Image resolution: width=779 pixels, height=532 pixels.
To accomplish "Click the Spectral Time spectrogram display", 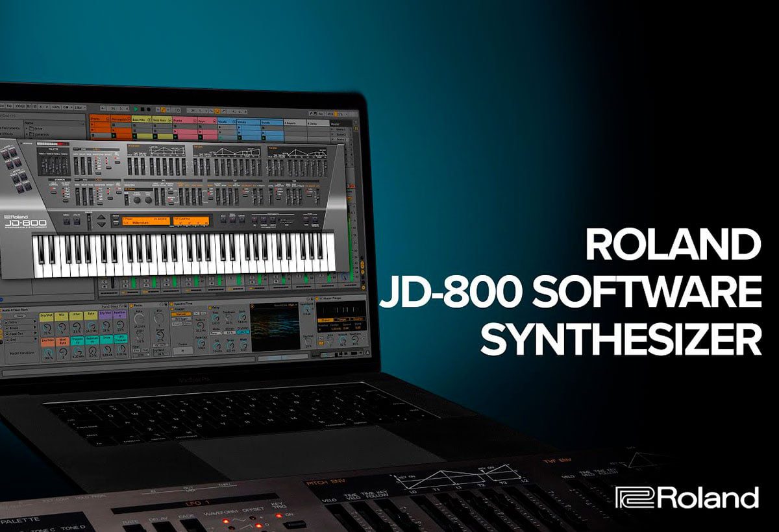I will click(x=274, y=328).
